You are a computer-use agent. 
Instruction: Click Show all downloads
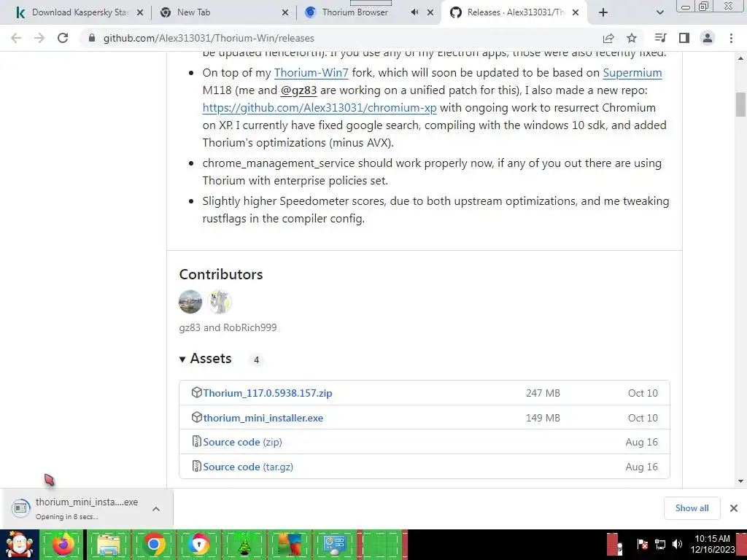(692, 508)
